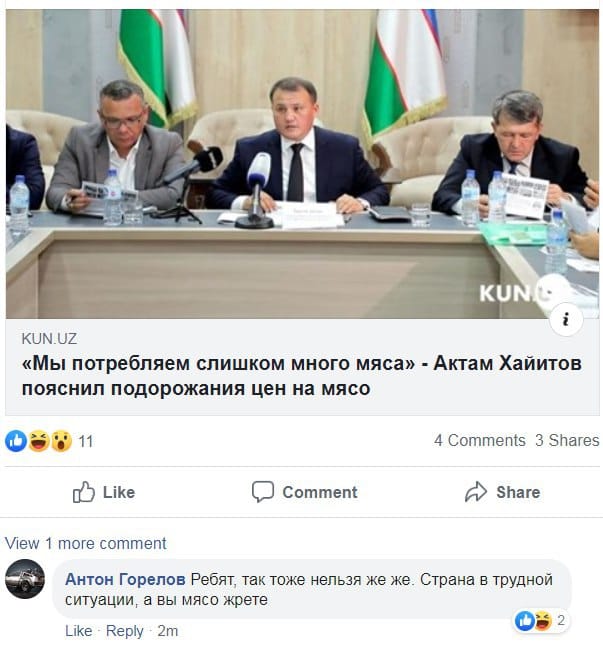Click the Like reaction icon on Антон's comment
Screen dimensions: 603x650
tap(525, 621)
